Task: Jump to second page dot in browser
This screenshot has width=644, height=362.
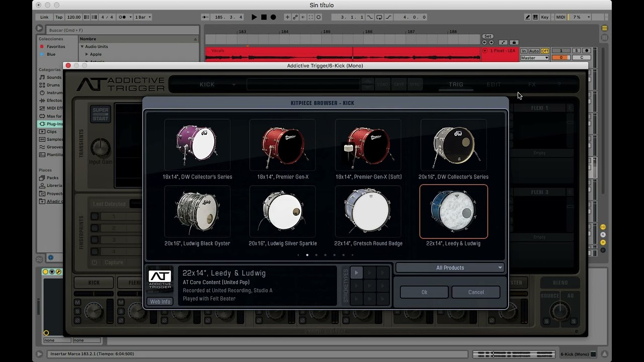Action: (316, 255)
